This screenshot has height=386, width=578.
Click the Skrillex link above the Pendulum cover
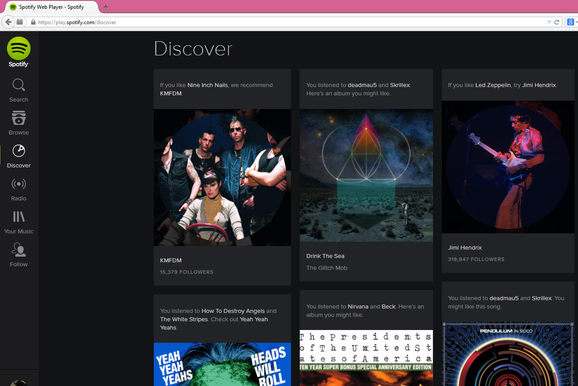point(542,298)
